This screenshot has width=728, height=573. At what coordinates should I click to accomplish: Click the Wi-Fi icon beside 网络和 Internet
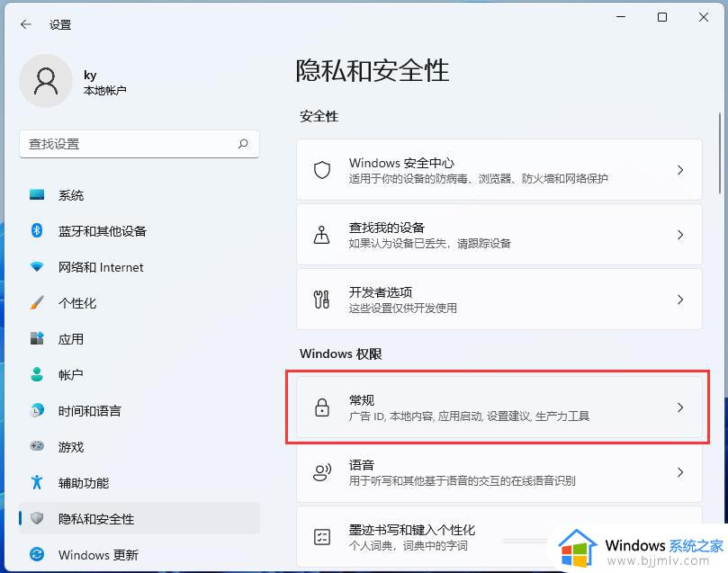point(37,267)
